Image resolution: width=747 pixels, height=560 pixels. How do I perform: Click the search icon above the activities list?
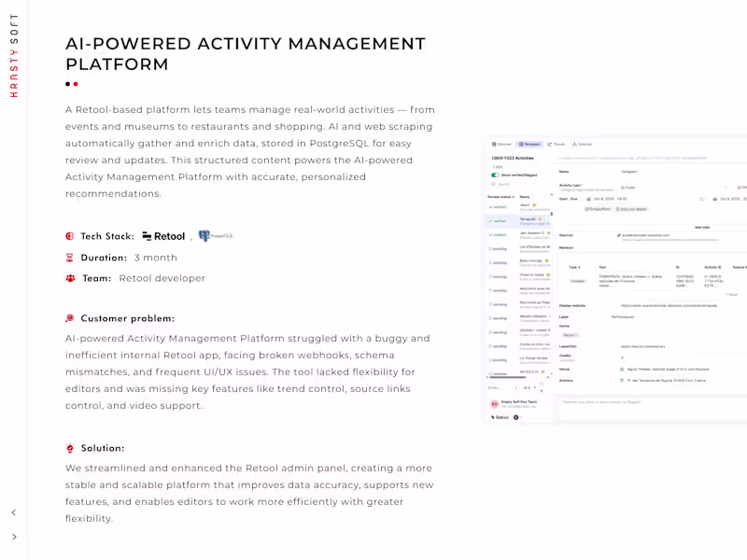tap(492, 183)
